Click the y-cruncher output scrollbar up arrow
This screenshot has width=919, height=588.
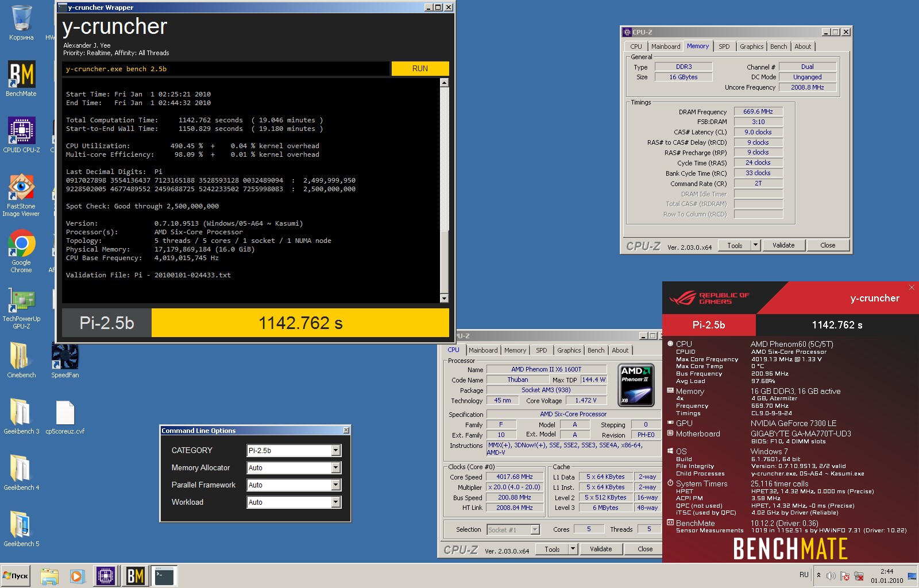click(444, 82)
